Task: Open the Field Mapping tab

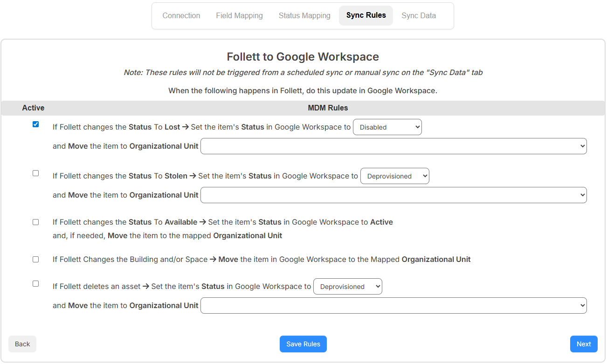Action: (x=239, y=15)
